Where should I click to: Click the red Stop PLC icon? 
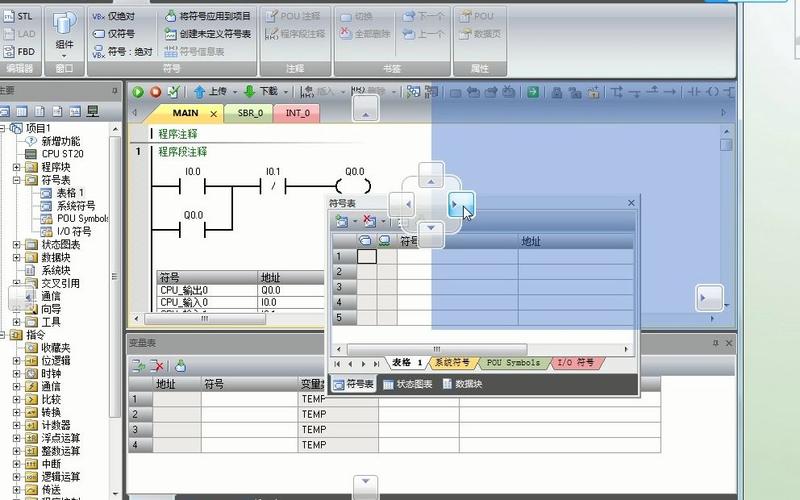[x=155, y=91]
